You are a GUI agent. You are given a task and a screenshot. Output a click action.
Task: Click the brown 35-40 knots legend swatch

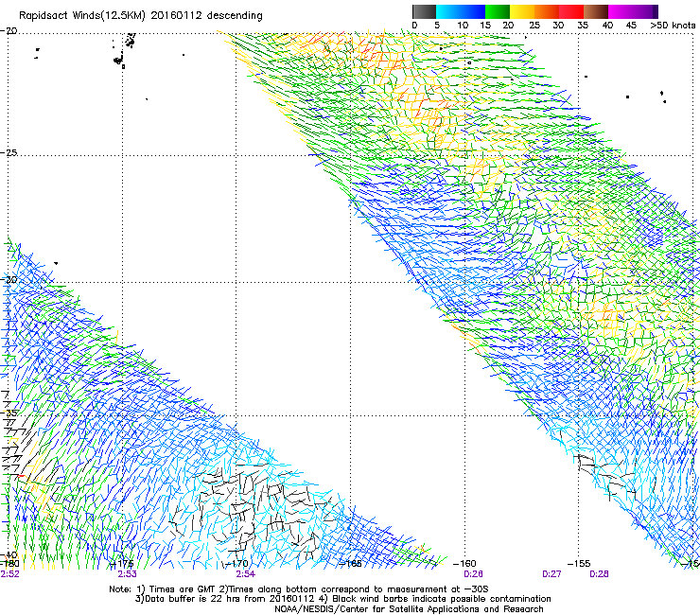coord(596,11)
